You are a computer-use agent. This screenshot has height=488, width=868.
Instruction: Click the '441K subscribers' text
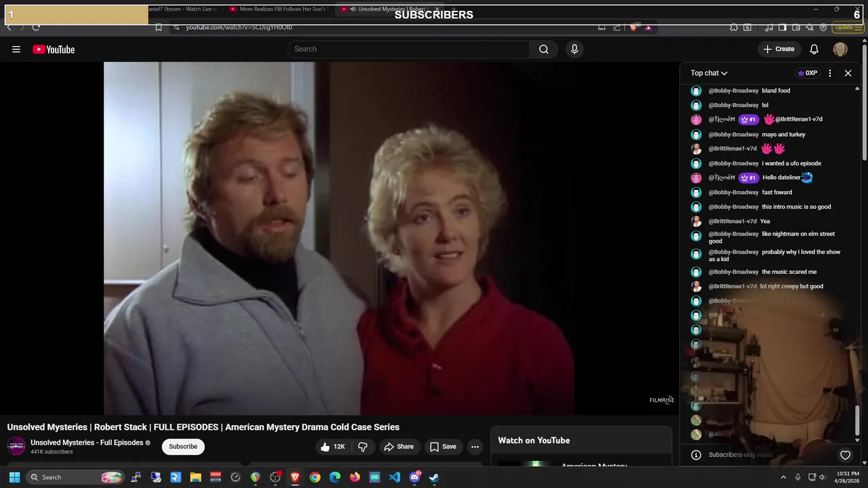[x=52, y=452]
